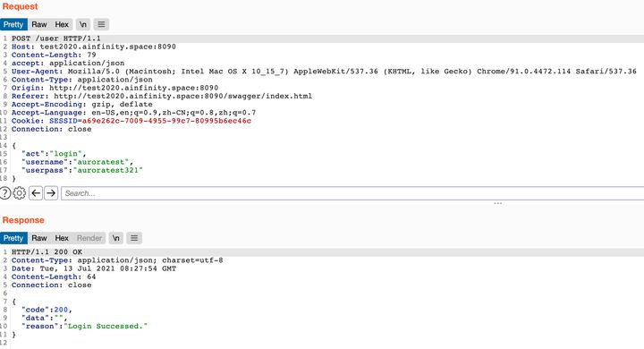Click the SESSID cookie value text
Image resolution: width=644 pixels, height=349 pixels.
(166, 121)
